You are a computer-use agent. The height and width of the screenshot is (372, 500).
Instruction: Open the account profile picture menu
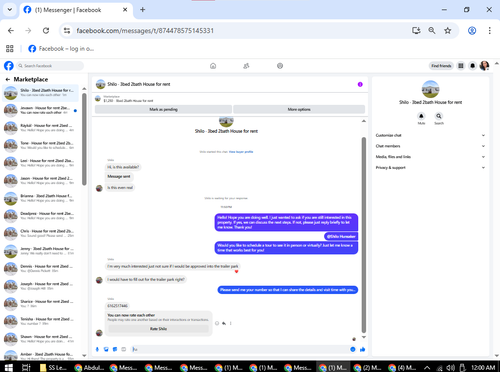tap(484, 66)
